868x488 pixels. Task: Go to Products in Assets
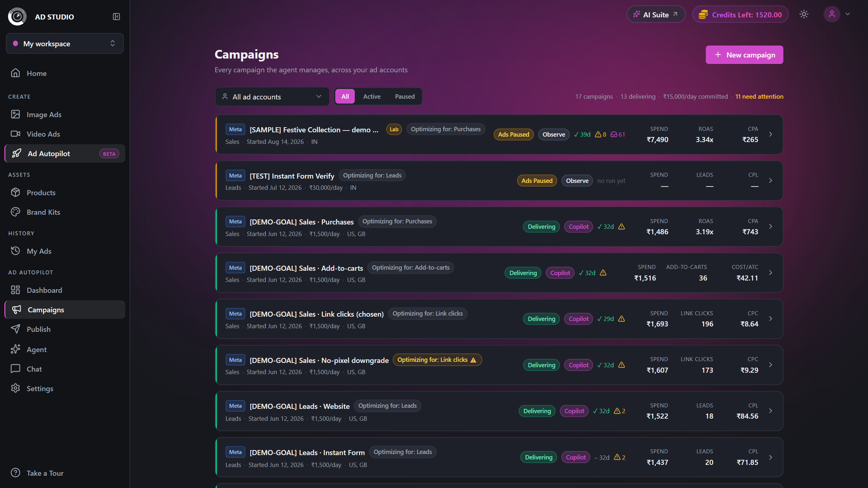pos(65,192)
